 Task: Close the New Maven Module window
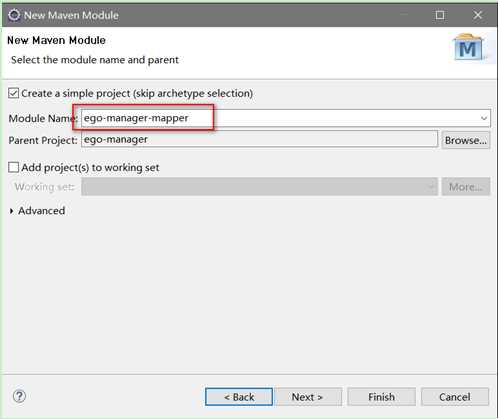pyautogui.click(x=478, y=15)
